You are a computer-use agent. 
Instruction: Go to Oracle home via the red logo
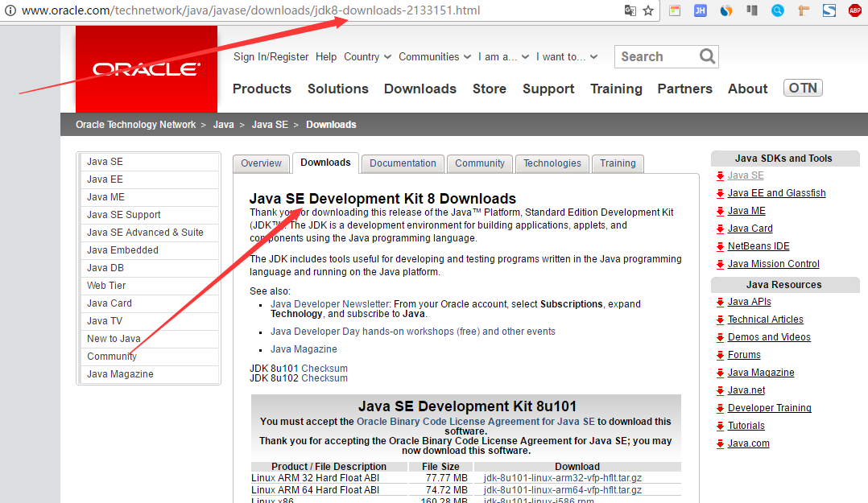coord(147,69)
